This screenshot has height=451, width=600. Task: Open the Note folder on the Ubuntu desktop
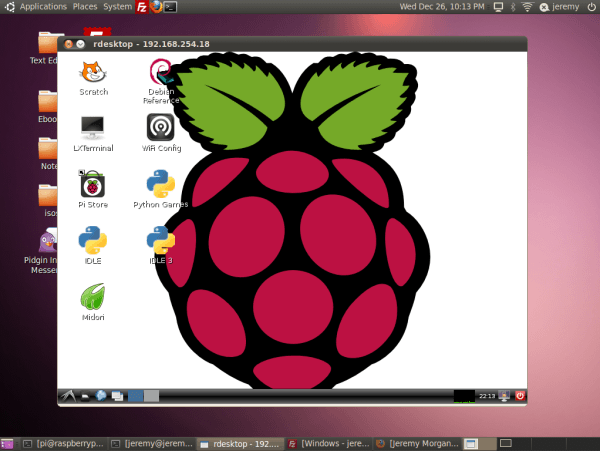pyautogui.click(x=48, y=154)
